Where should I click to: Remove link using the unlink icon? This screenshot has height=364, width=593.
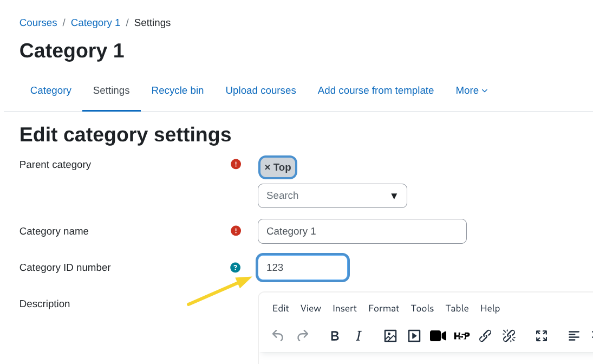[x=509, y=336]
